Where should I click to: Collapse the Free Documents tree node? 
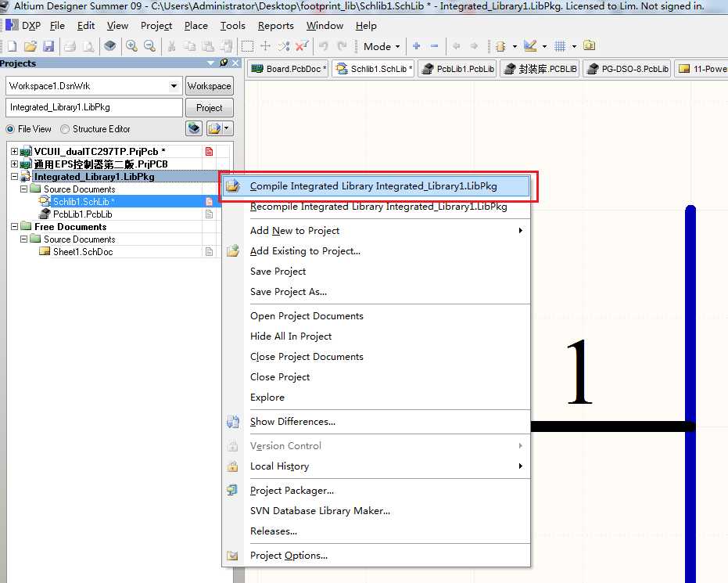coord(14,227)
